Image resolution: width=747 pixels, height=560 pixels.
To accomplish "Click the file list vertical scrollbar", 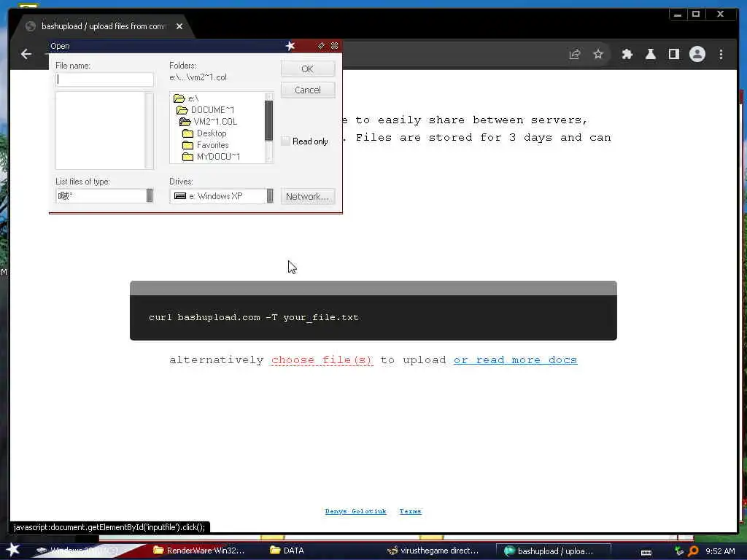I will click(149, 131).
